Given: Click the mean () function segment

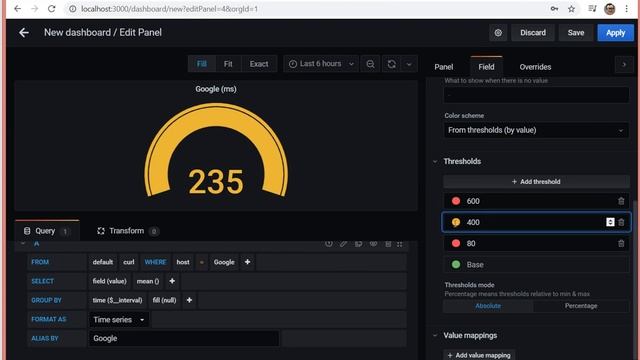Looking at the screenshot, I should click(148, 281).
